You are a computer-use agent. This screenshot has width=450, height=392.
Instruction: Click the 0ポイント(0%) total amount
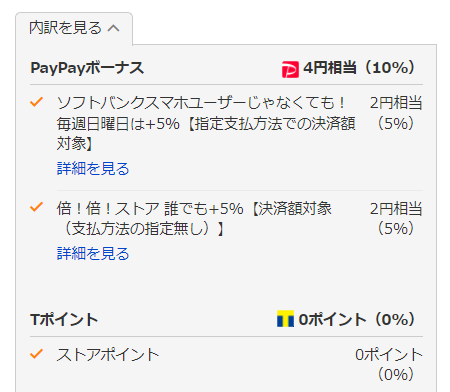pyautogui.click(x=357, y=319)
